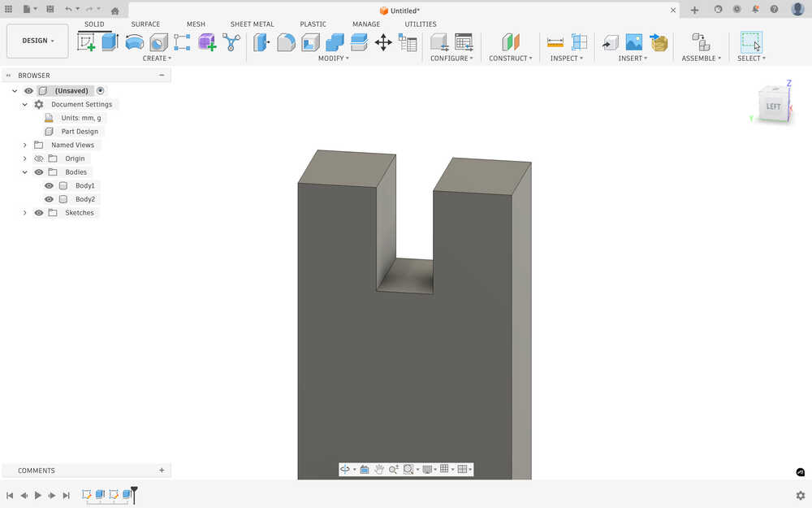Image resolution: width=812 pixels, height=508 pixels.
Task: Select the Fillet tool icon
Action: click(286, 42)
